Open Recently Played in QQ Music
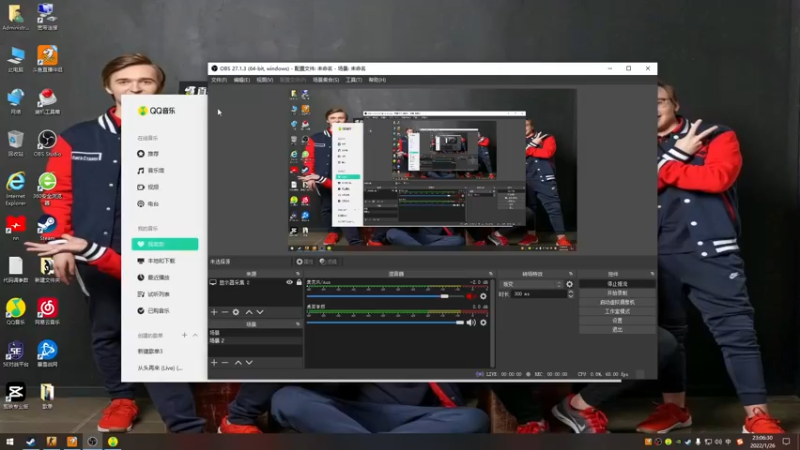This screenshot has height=450, width=800. coord(154,278)
